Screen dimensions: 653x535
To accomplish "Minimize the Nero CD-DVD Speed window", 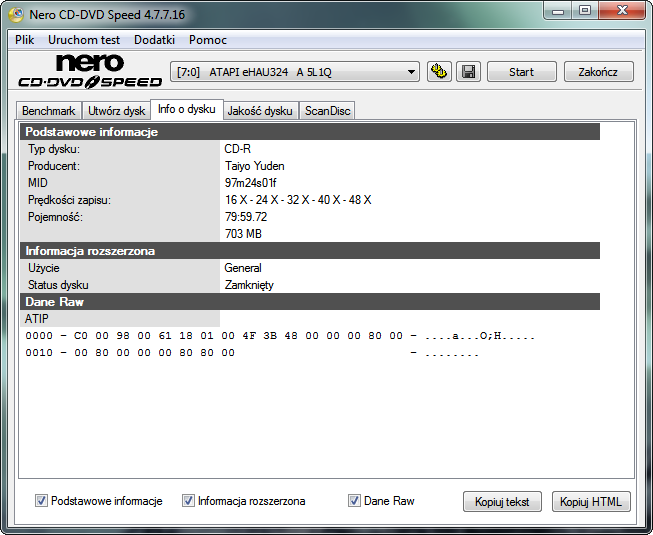I will point(558,11).
